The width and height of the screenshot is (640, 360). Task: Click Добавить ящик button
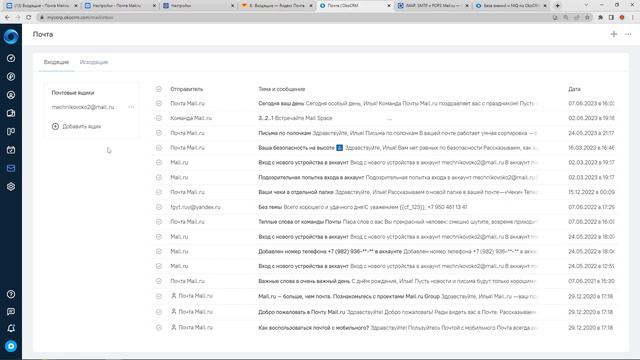pos(76,127)
